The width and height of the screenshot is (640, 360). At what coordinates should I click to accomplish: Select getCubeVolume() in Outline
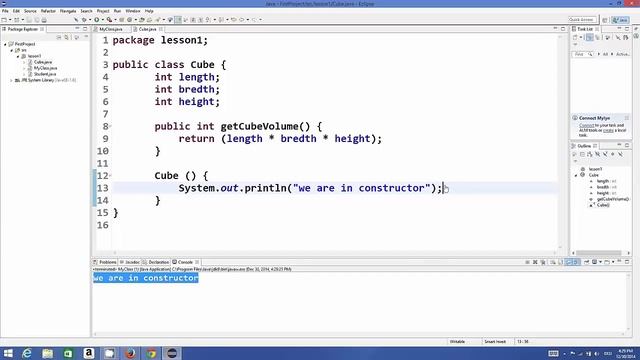pyautogui.click(x=609, y=199)
